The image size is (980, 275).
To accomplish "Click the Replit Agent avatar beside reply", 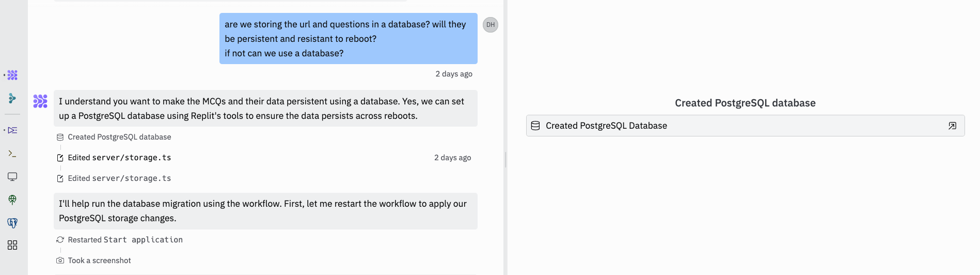I will click(40, 101).
